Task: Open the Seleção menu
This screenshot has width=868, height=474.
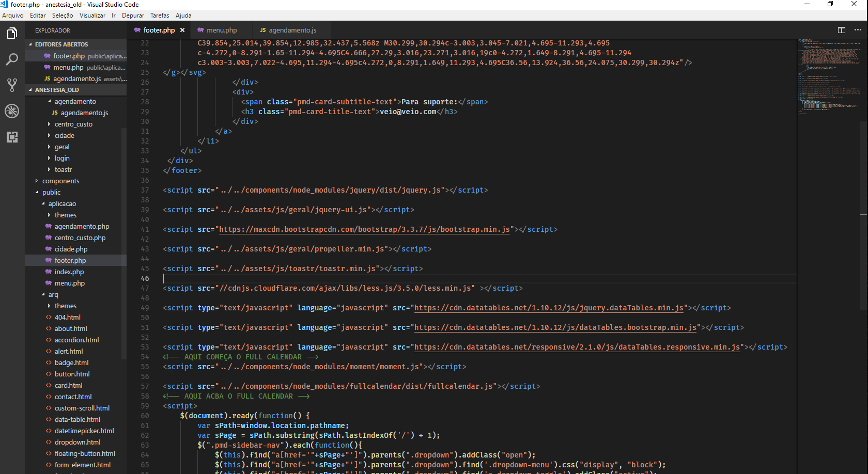Action: pyautogui.click(x=63, y=15)
